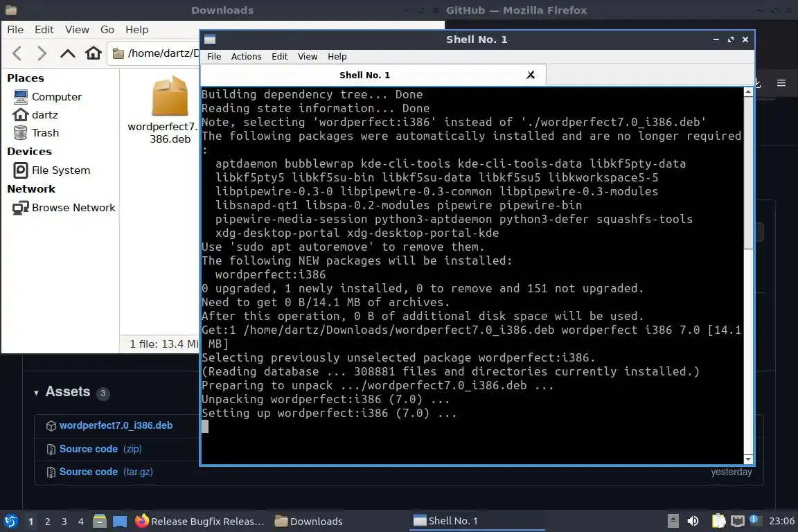Screen dimensions: 798x532
Task: Open the View menu in Shell window
Action: [x=308, y=57]
